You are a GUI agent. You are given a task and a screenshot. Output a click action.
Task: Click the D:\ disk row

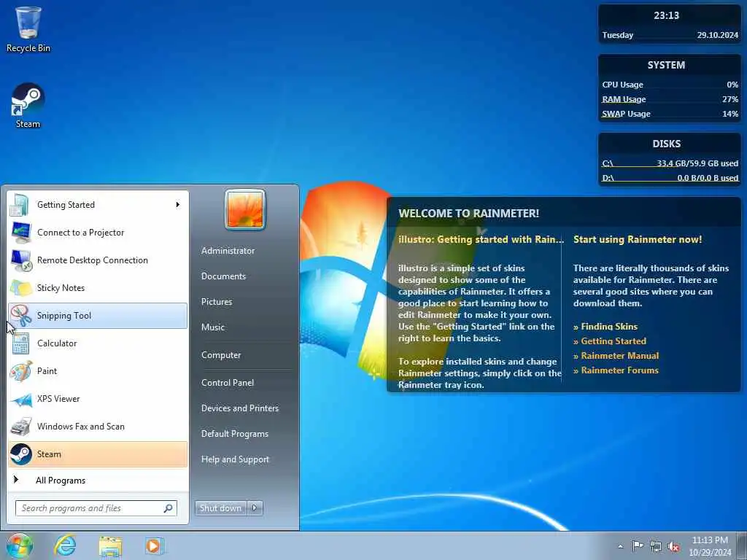pyautogui.click(x=670, y=178)
